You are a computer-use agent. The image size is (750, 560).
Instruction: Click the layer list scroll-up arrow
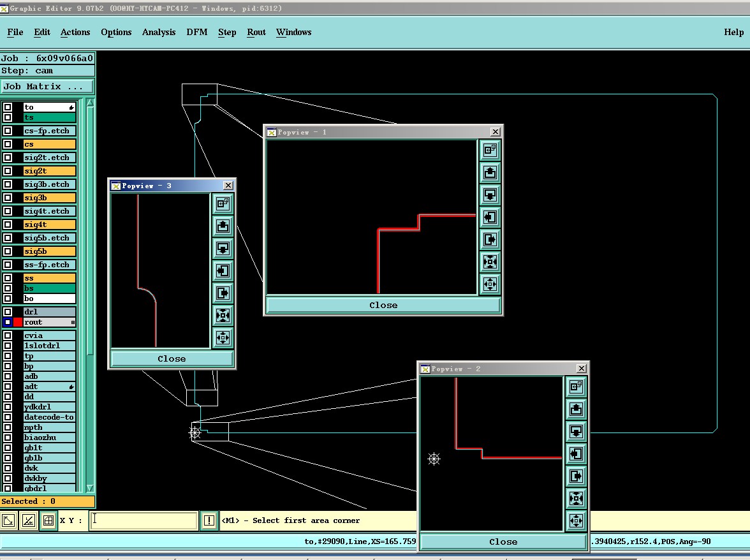[90, 103]
